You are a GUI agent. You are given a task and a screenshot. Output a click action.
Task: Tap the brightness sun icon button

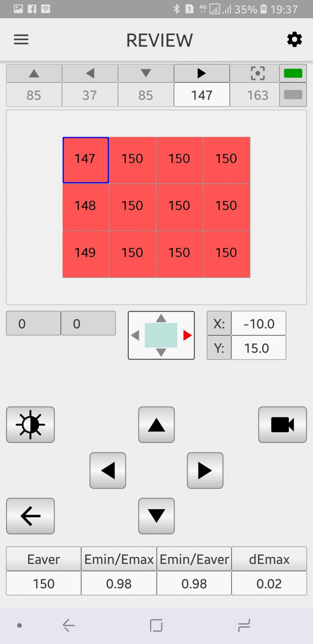point(31,425)
